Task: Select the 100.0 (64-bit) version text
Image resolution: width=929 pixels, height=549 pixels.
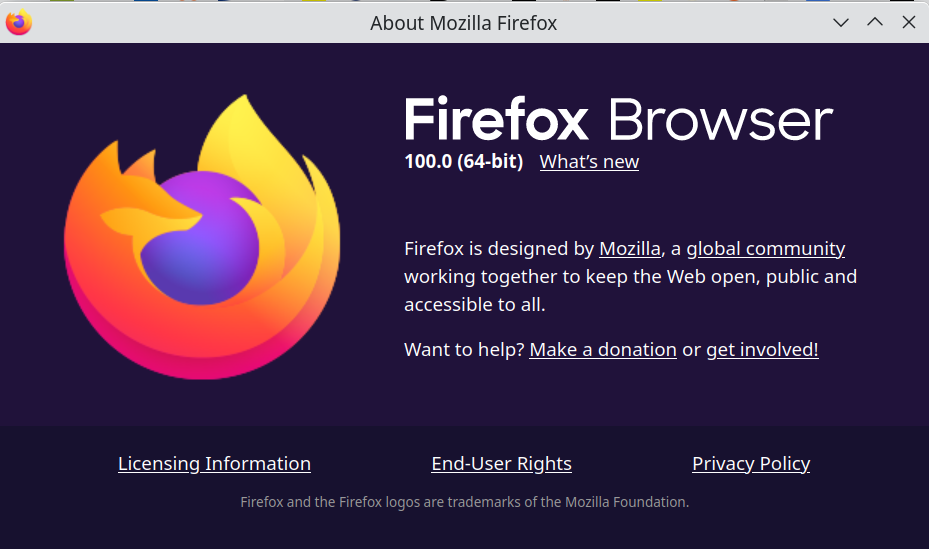Action: point(463,161)
